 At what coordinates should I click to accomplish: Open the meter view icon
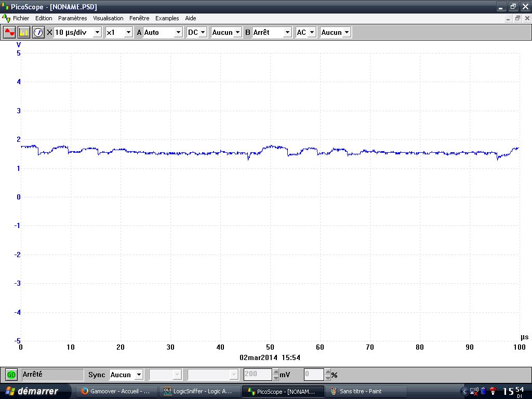(38, 33)
